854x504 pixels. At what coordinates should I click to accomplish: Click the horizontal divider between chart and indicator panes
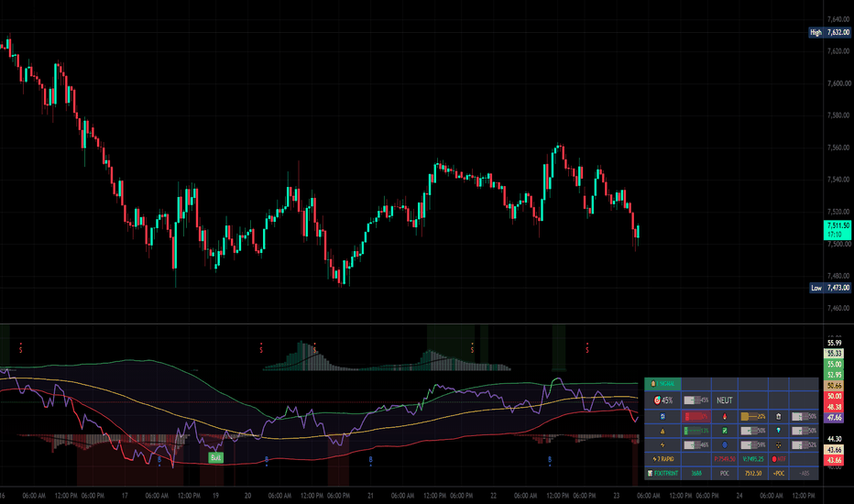[x=411, y=324]
